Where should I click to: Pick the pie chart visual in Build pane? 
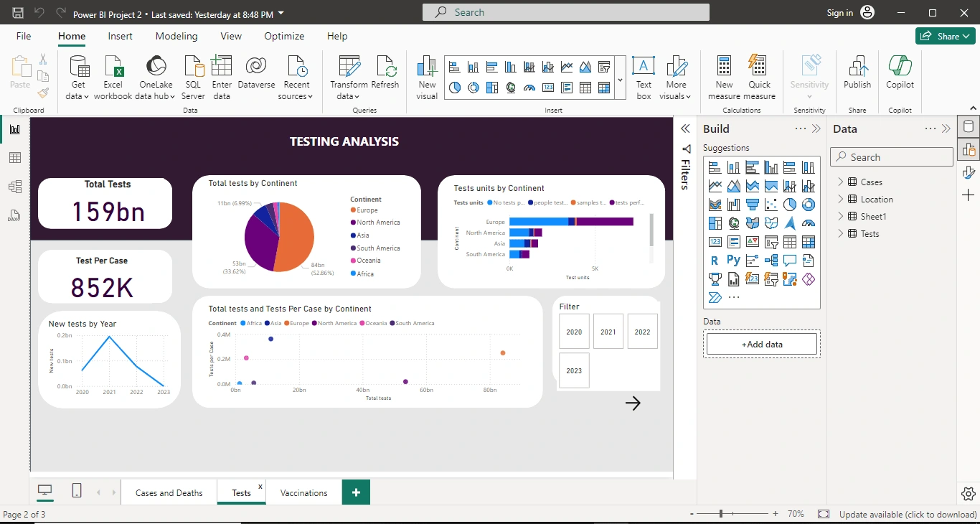[790, 205]
